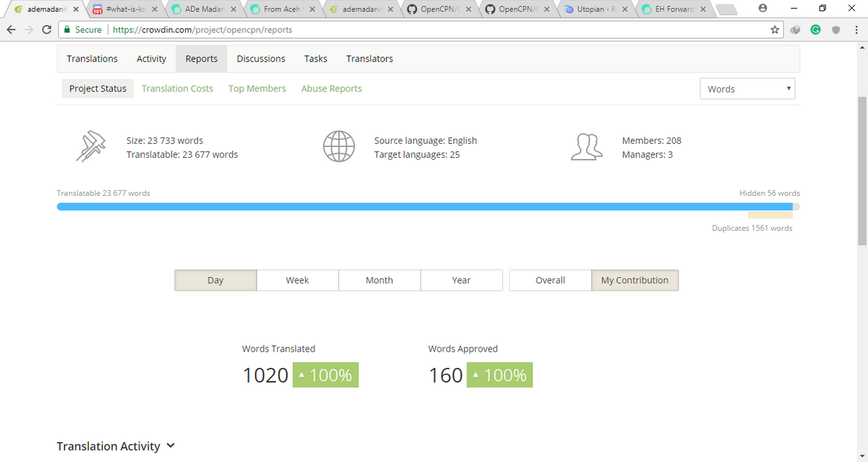This screenshot has width=868, height=462.
Task: Click the grey hidden words bar segment
Action: (x=796, y=207)
